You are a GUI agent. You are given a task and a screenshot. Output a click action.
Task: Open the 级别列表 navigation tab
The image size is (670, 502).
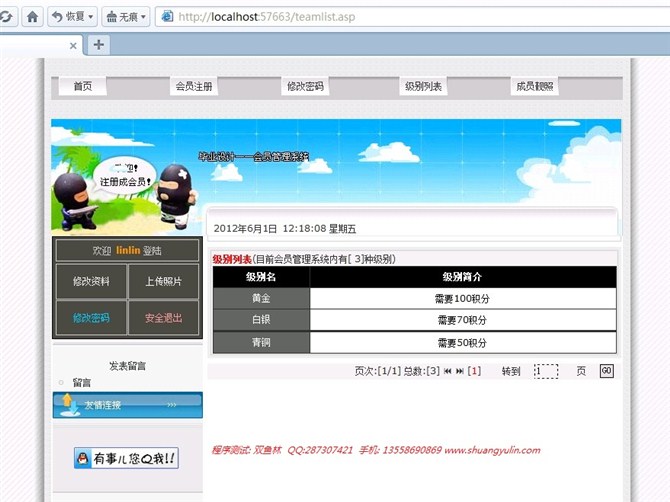point(423,86)
